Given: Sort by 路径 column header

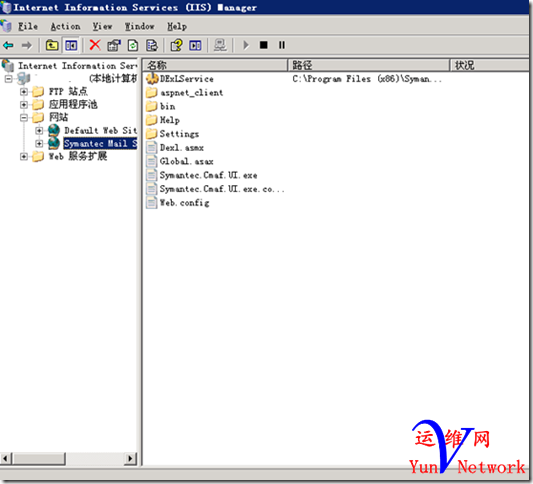Looking at the screenshot, I should tap(369, 65).
